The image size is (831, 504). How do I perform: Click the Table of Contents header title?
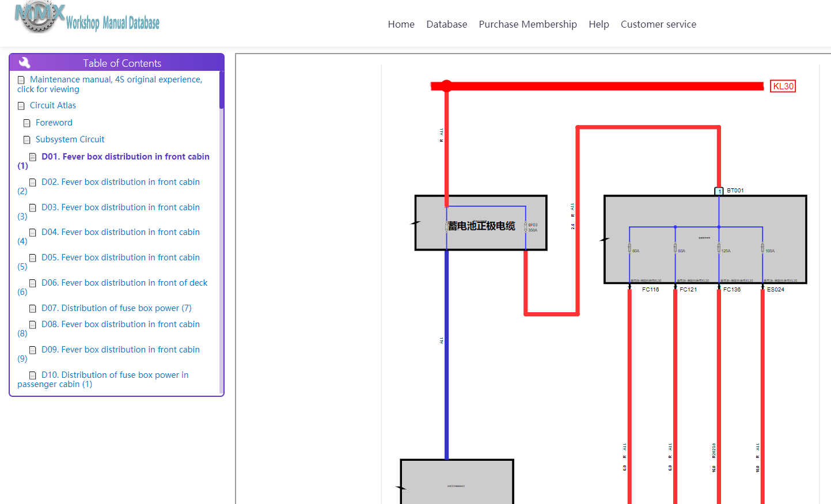122,63
